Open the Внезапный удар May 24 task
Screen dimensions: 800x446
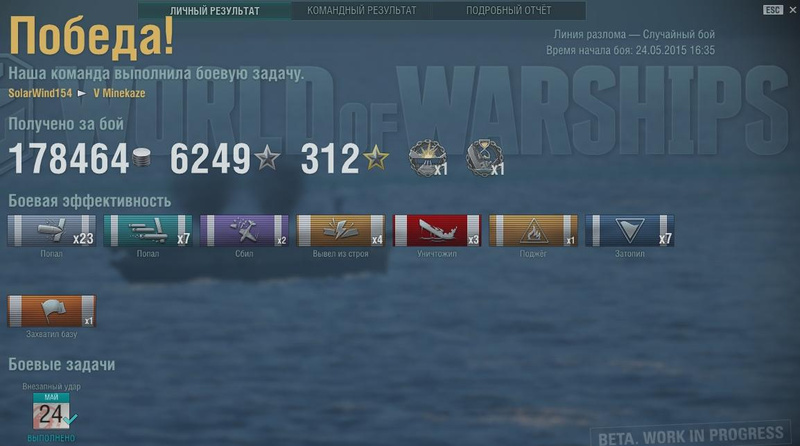[x=52, y=411]
